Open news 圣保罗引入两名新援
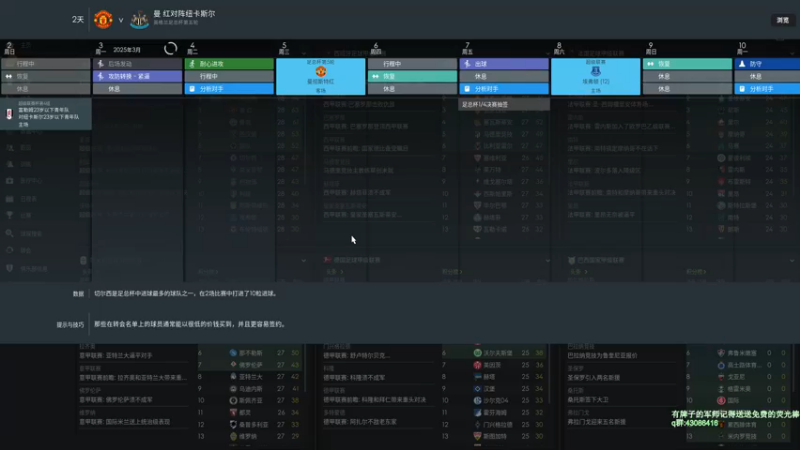 pyautogui.click(x=594, y=378)
